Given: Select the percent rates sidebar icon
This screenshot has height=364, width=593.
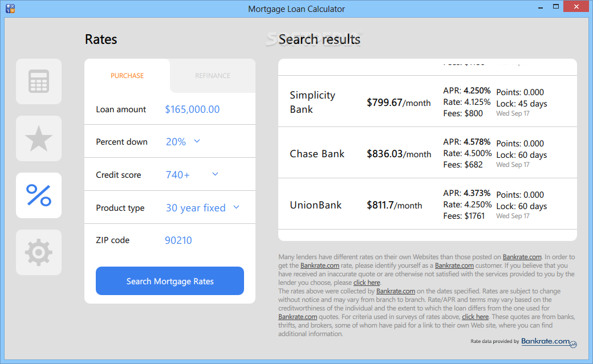Looking at the screenshot, I should [x=39, y=195].
